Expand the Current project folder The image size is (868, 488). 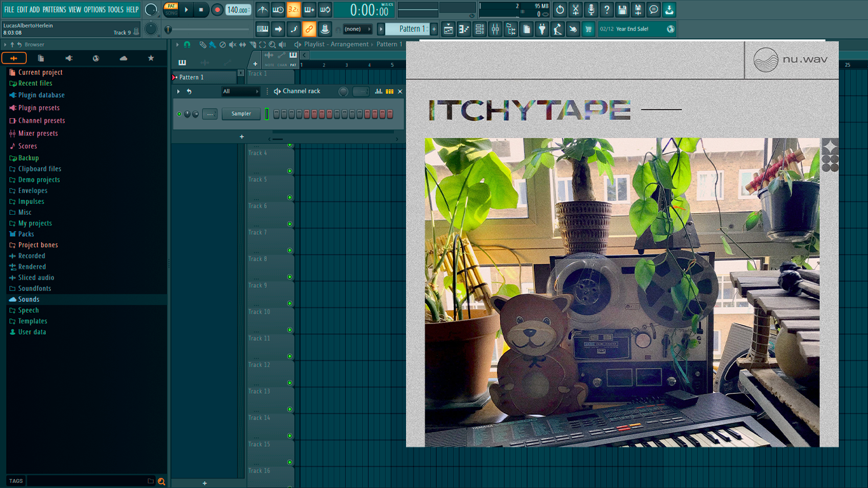click(x=40, y=72)
